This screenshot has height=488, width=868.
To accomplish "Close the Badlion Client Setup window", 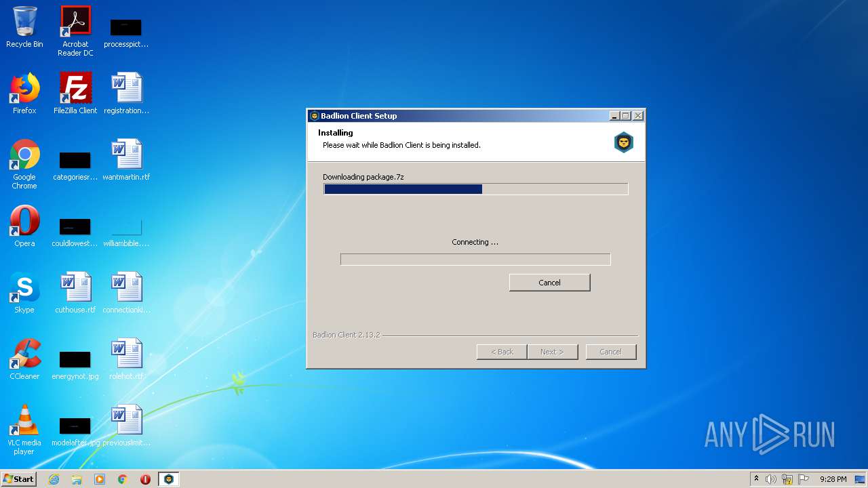I will 637,116.
